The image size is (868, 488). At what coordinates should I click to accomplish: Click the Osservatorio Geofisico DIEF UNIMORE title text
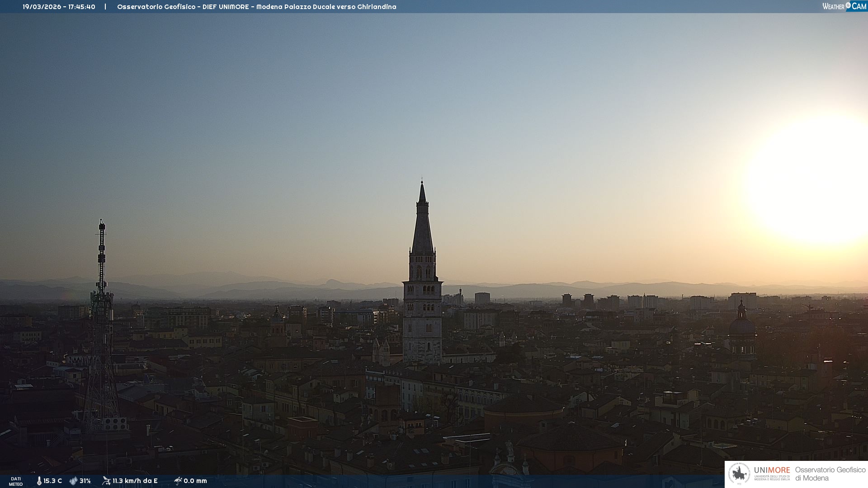[256, 7]
